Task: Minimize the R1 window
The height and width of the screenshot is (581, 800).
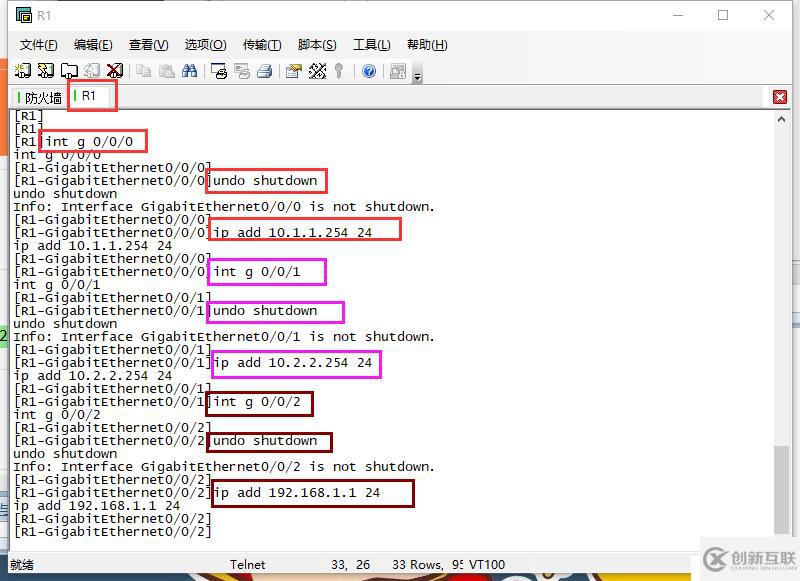Action: click(x=678, y=15)
